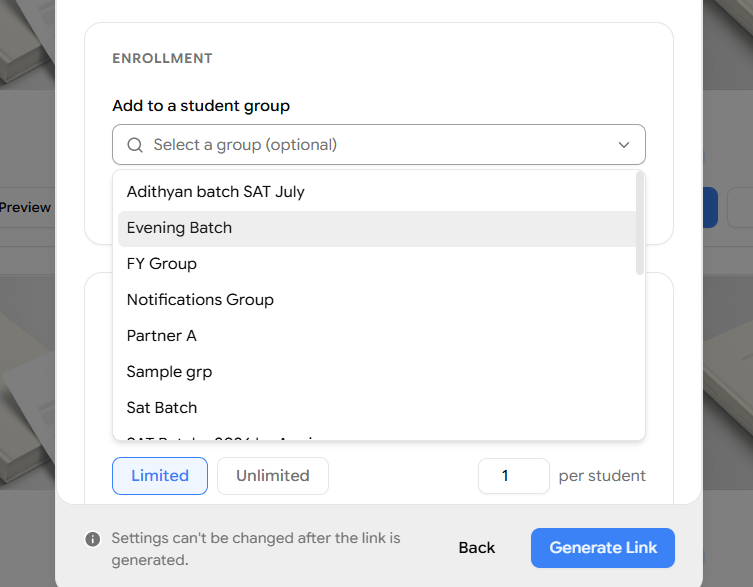Collapse the group dropdown with the chevron arrow

tap(623, 145)
